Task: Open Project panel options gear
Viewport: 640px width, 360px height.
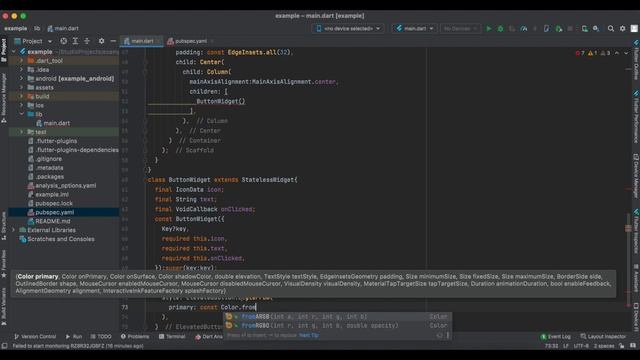Action: (101, 41)
